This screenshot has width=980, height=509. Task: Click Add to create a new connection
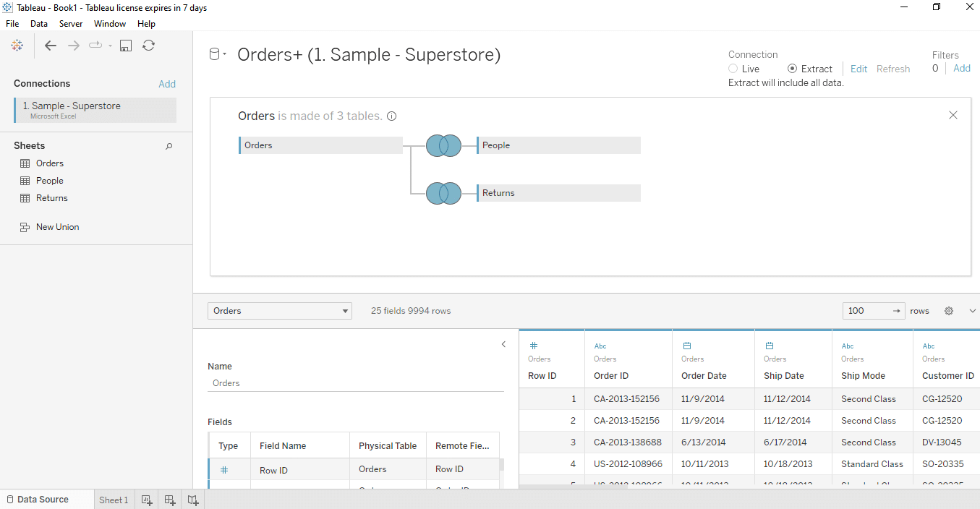click(x=167, y=83)
